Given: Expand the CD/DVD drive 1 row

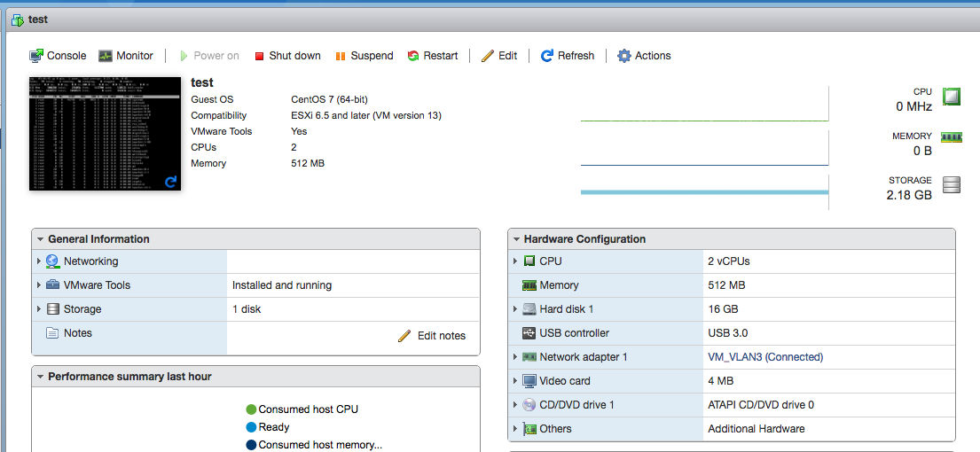Looking at the screenshot, I should [x=515, y=404].
